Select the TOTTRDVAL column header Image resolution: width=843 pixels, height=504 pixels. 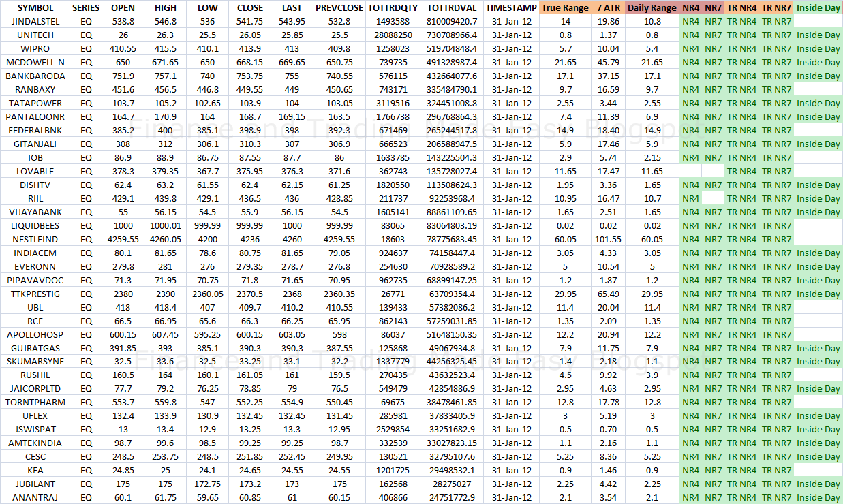[x=452, y=7]
